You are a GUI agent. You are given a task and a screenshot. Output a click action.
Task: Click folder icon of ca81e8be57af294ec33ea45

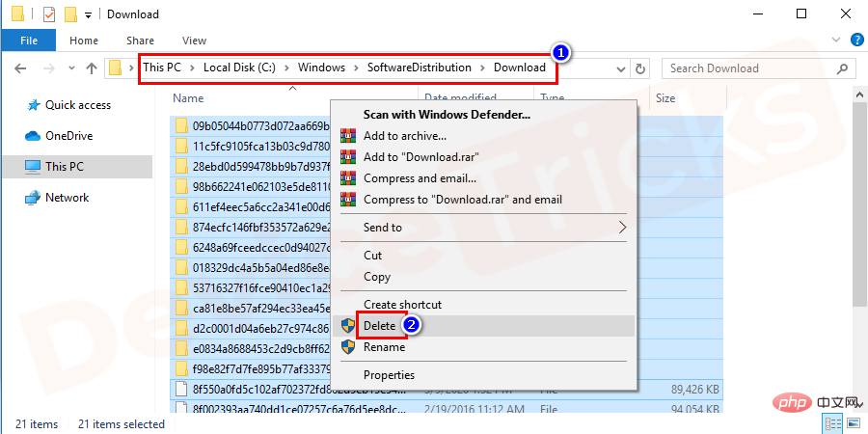click(181, 308)
